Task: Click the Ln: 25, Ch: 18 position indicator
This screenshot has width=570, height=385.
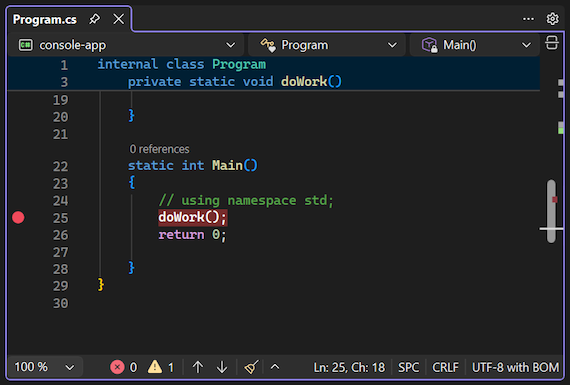Action: point(349,367)
